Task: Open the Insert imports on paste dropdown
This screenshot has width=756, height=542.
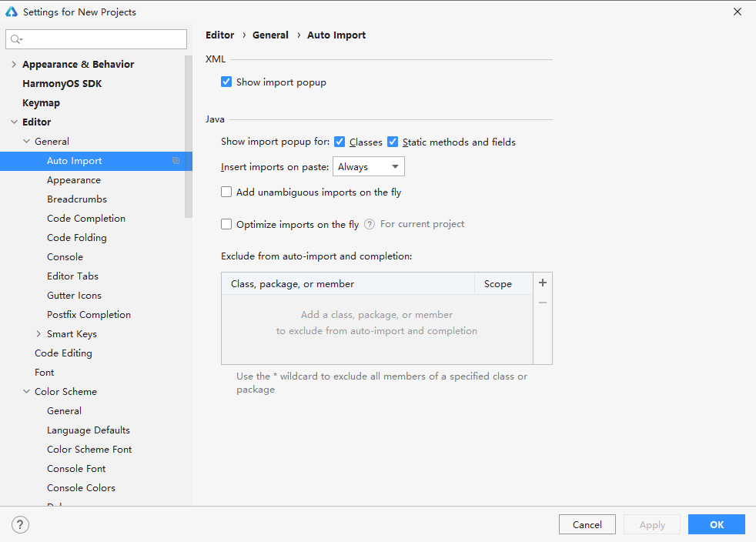Action: pos(368,167)
